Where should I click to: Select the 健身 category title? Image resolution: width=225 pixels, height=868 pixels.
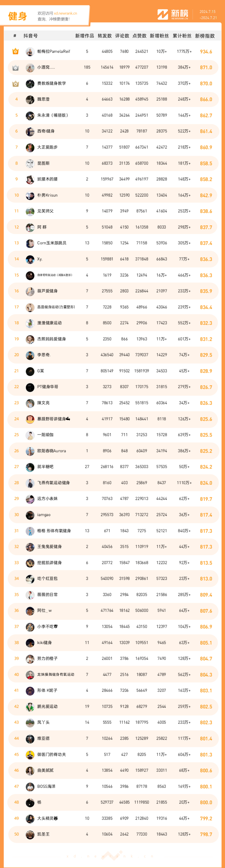coord(17,16)
